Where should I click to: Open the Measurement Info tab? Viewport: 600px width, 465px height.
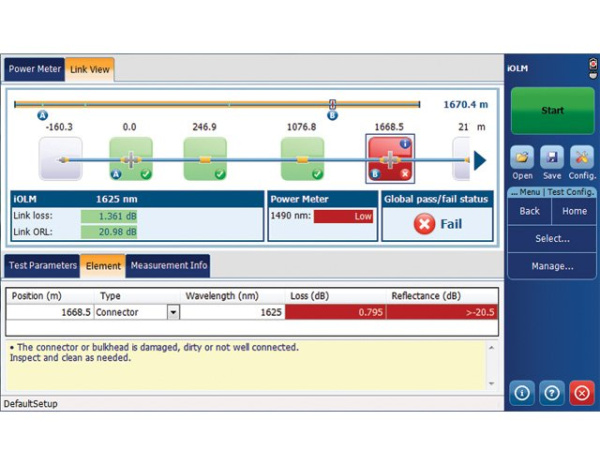[168, 266]
